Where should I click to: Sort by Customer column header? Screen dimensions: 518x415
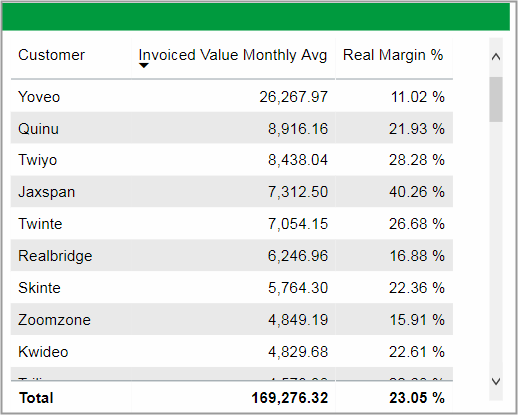pos(51,55)
